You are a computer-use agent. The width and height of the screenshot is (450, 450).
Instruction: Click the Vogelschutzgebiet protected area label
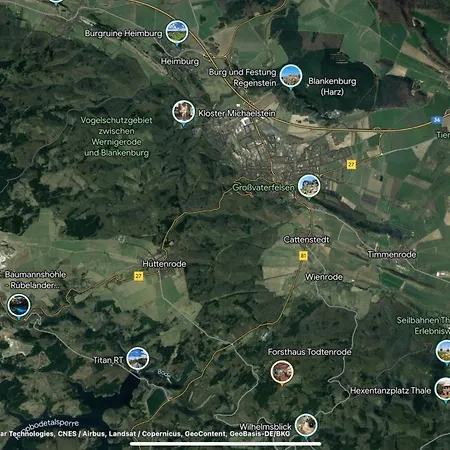click(x=116, y=137)
